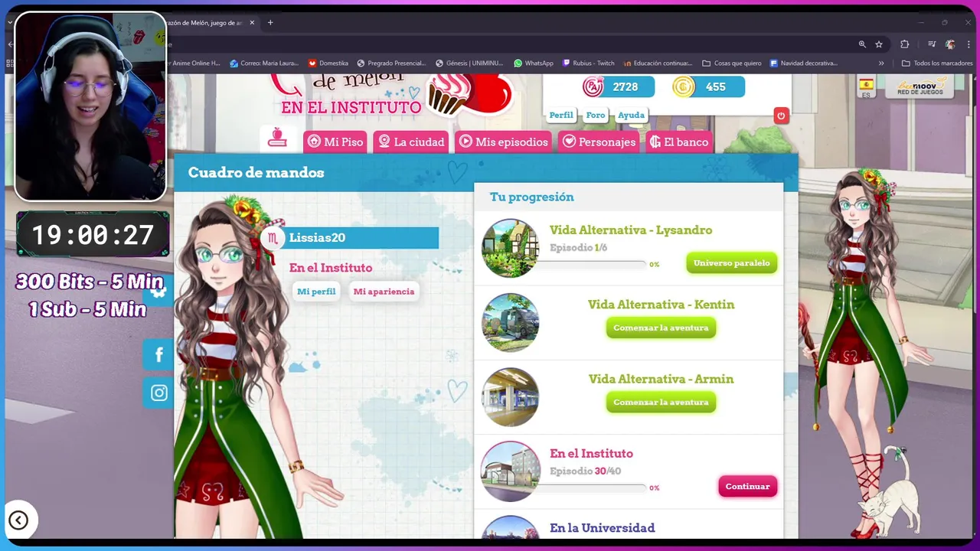Open the Génesis UNIMINUTO bookmark
The height and width of the screenshot is (551, 980).
470,64
